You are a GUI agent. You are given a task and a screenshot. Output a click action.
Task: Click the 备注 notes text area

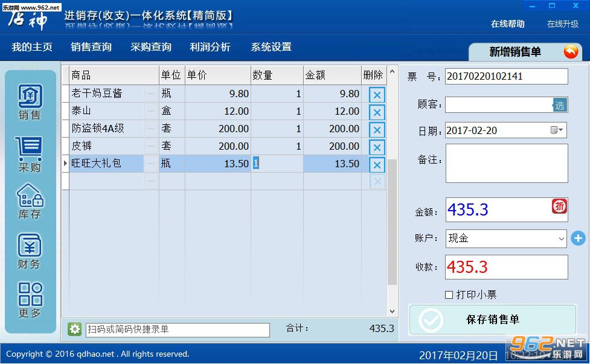tap(507, 163)
